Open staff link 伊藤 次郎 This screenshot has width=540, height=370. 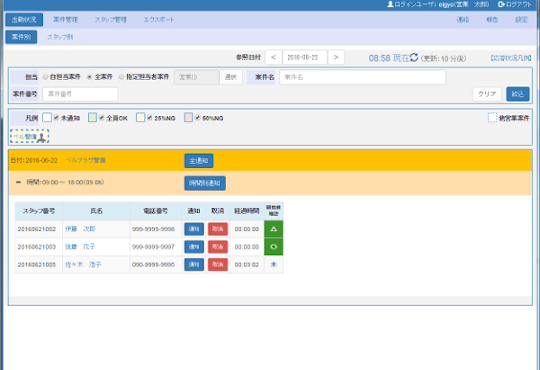80,229
